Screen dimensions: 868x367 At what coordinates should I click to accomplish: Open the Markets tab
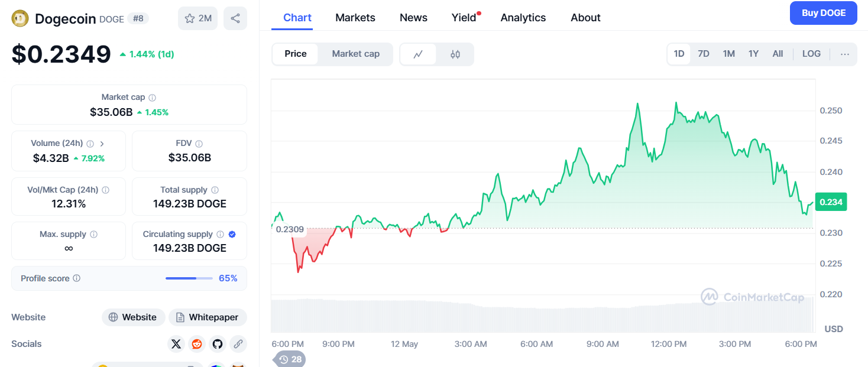tap(355, 18)
